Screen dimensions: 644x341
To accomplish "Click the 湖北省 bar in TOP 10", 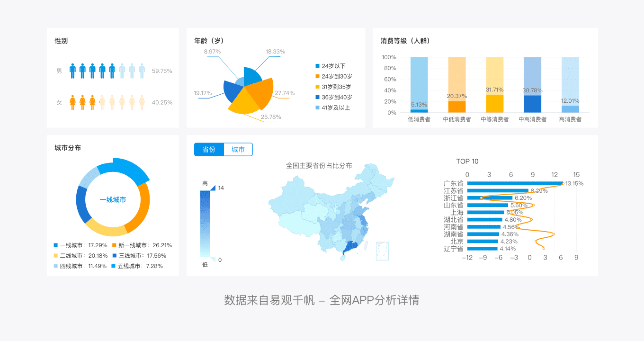I will [485, 220].
